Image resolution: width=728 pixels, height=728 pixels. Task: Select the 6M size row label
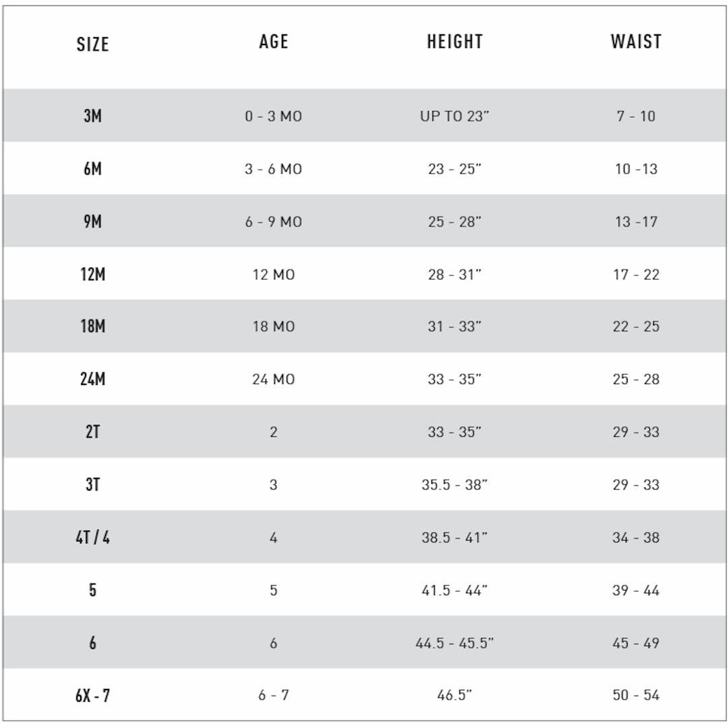(x=92, y=169)
